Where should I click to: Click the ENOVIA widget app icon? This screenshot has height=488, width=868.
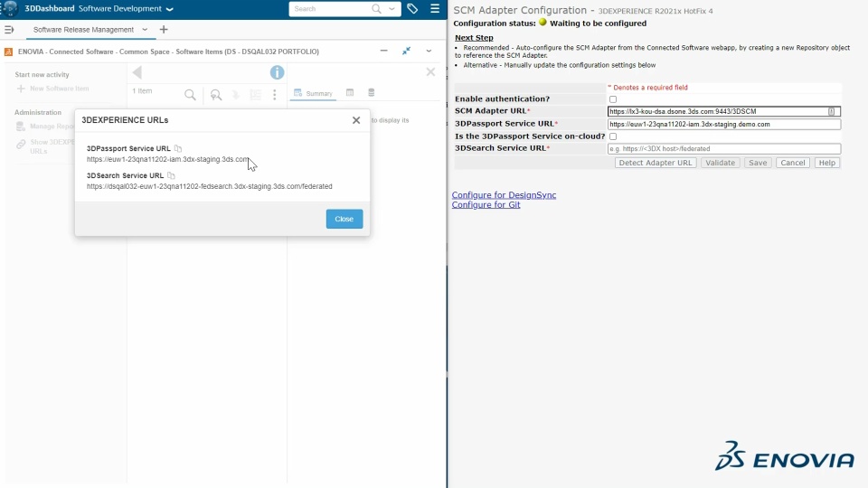(x=8, y=52)
